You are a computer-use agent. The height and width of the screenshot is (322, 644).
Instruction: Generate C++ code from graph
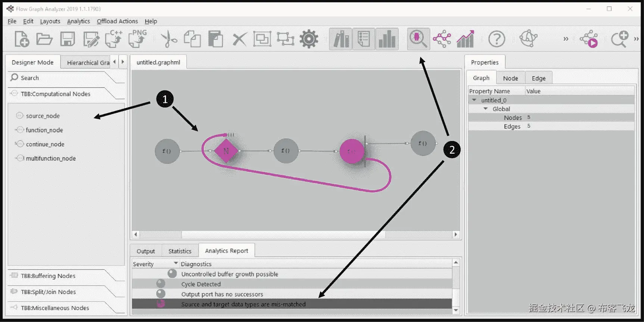coord(114,39)
